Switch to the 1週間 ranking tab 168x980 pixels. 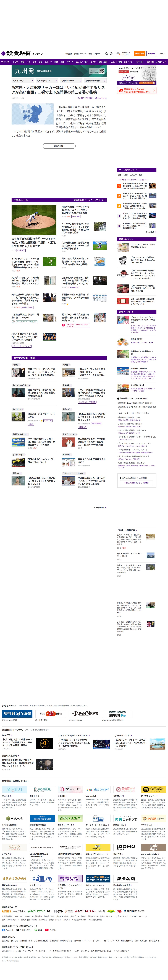(126, 175)
